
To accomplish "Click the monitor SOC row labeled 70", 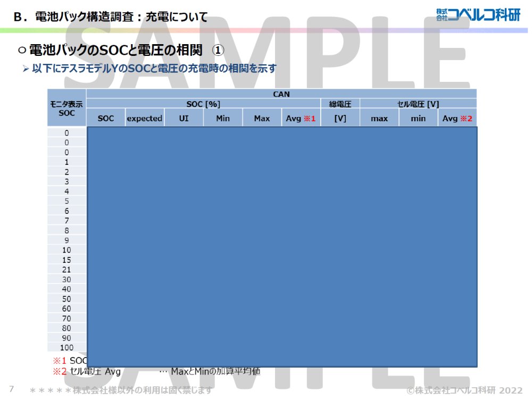I will click(x=67, y=319).
